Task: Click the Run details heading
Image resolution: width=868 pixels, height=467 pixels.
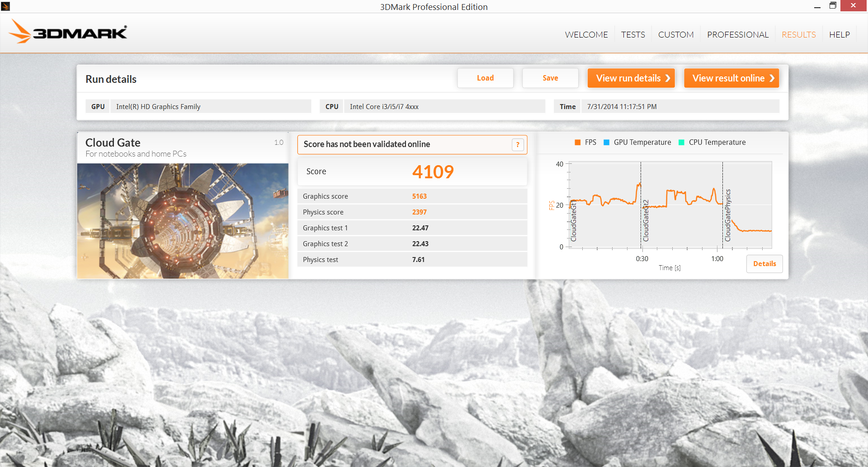Action: (111, 79)
